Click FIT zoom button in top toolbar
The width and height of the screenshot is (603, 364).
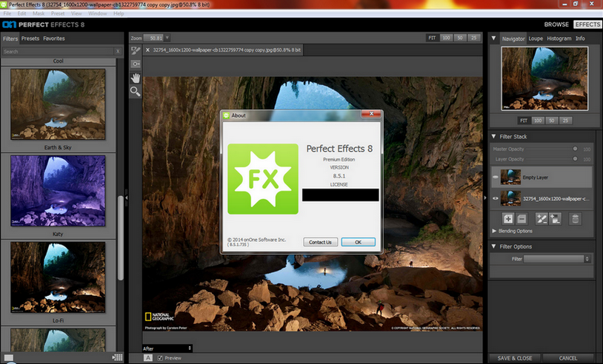(x=432, y=38)
